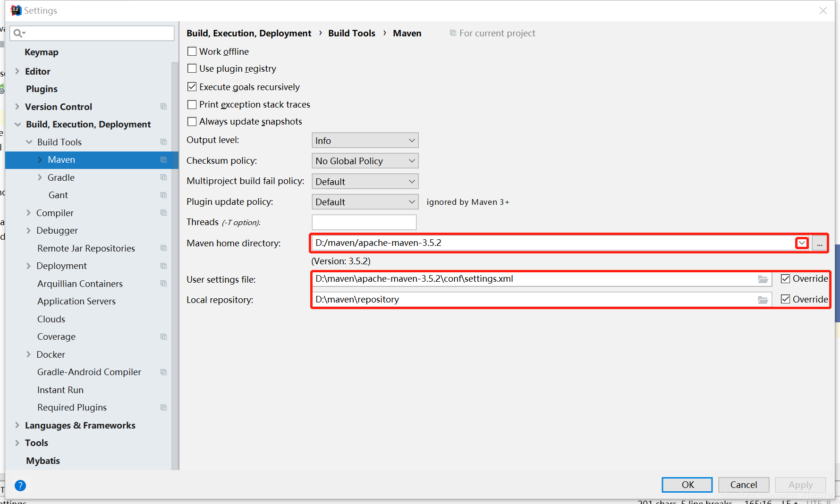
Task: Click the IntelliJ icon in Settings title bar
Action: [x=16, y=10]
